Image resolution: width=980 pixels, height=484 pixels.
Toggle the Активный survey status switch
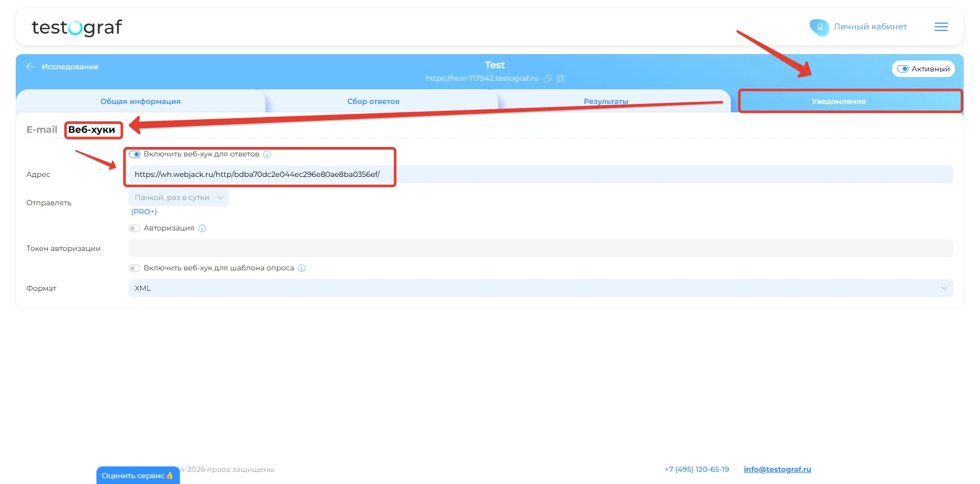(x=903, y=69)
